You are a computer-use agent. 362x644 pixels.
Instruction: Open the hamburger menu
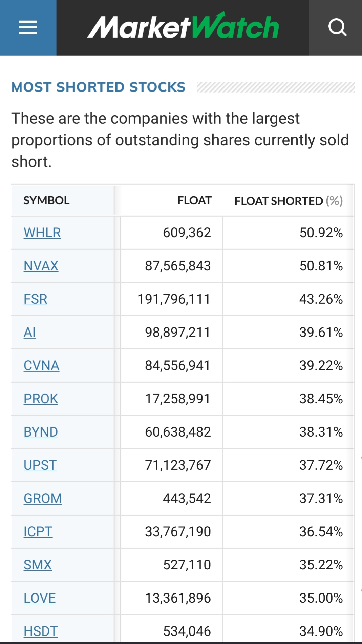[x=28, y=27]
